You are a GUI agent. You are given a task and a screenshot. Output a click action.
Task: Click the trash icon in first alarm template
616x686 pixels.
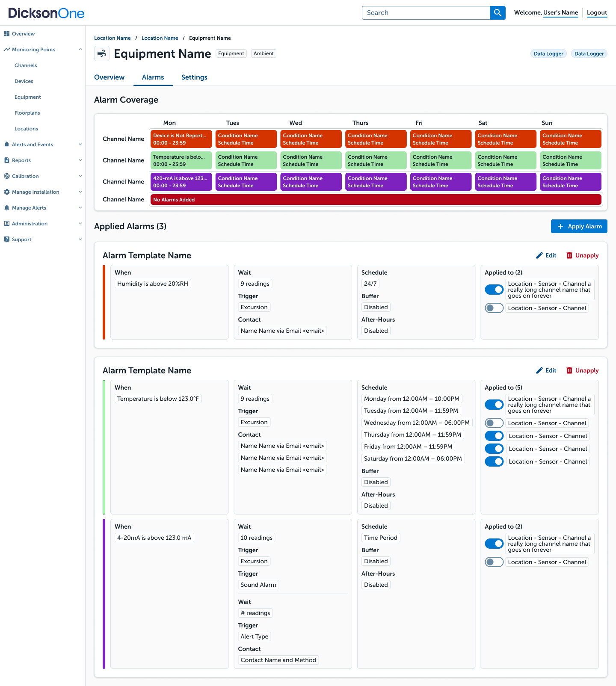click(569, 255)
